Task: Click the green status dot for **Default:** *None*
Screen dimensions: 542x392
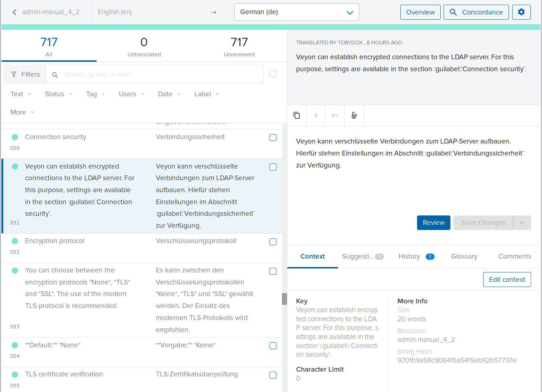Action: 15,345
